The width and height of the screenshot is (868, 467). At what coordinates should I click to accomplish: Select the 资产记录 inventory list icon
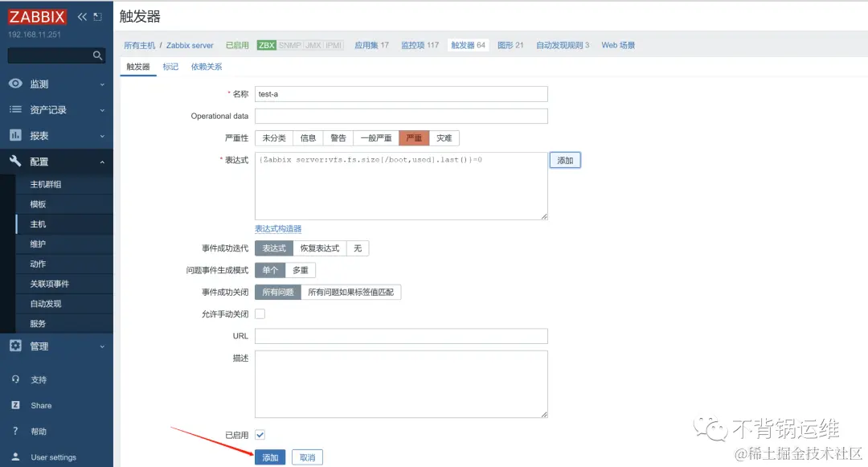[x=16, y=109]
